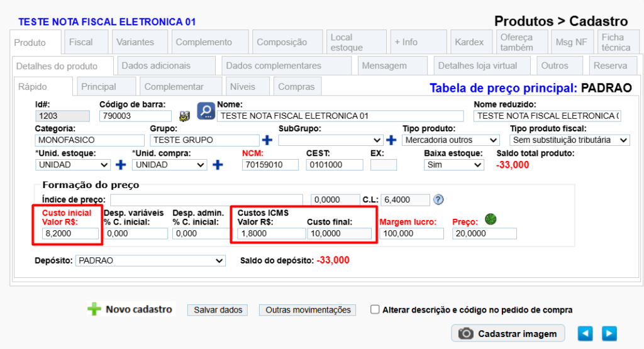Open the Kardex tab
The width and height of the screenshot is (644, 349).
tap(472, 42)
